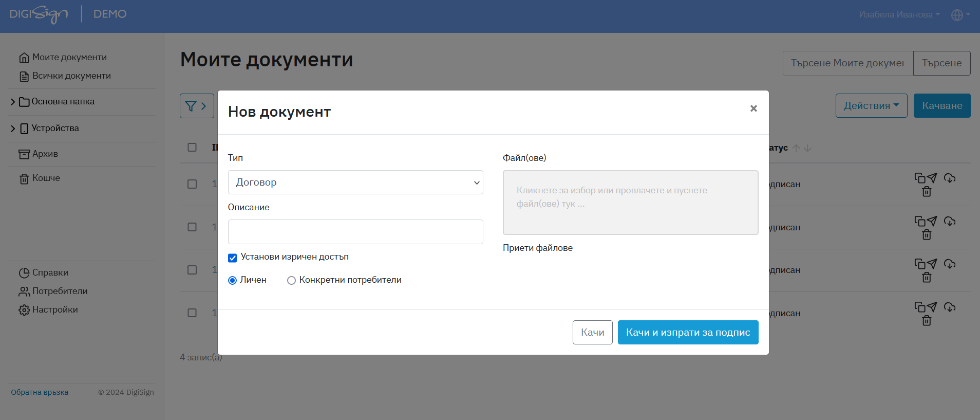The width and height of the screenshot is (980, 420).
Task: Click the send paper-plane icon in fourth row
Action: (x=932, y=307)
